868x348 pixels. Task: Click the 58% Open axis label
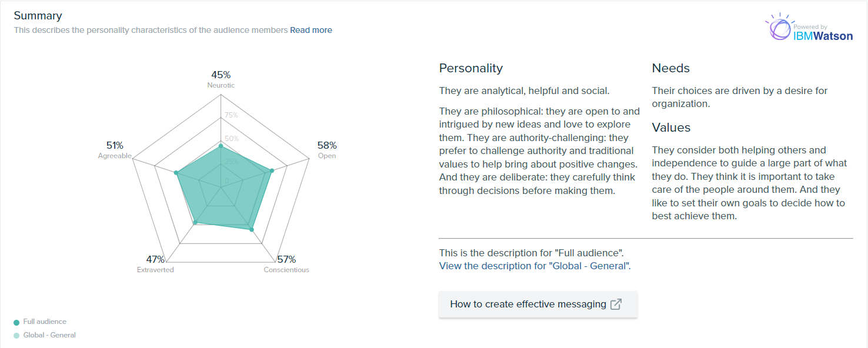(327, 146)
